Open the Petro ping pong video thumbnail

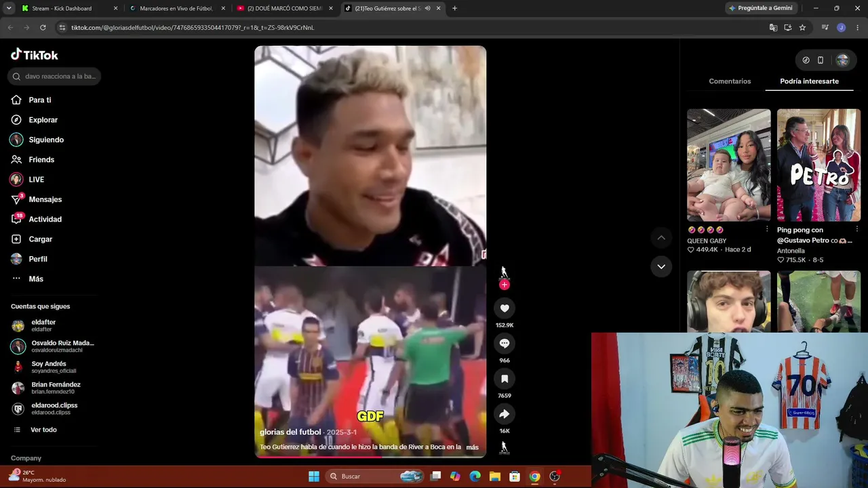click(818, 165)
